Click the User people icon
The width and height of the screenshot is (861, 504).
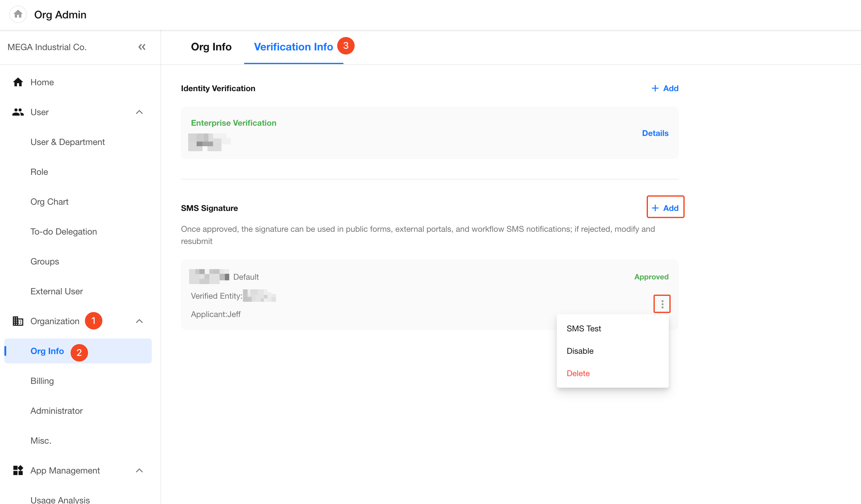18,112
